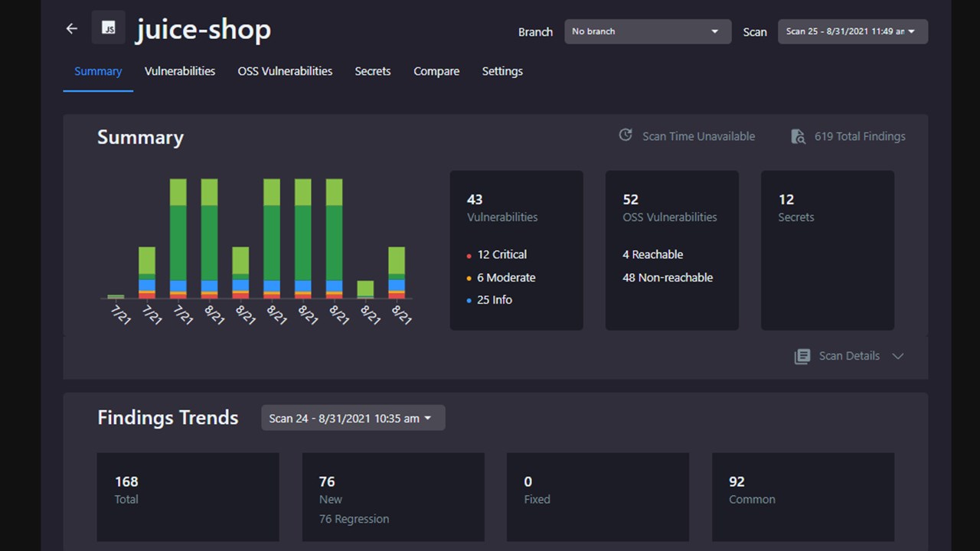Open the Scan 24 trends dropdown
The width and height of the screenshot is (980, 551).
pos(353,418)
